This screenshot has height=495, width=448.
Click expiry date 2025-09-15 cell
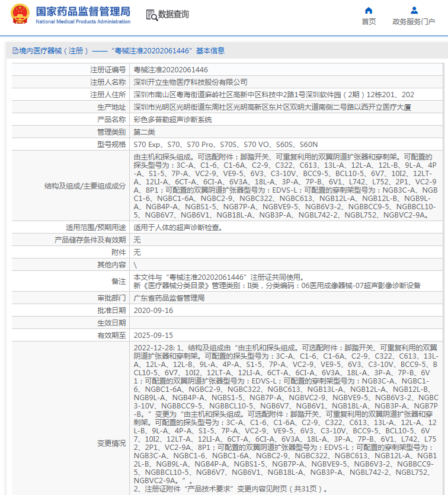286,336
